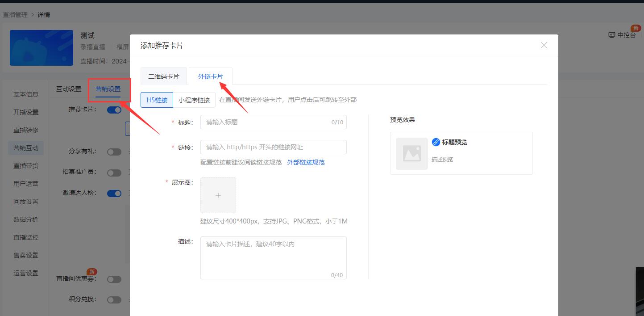Click the 标题 title input field
Viewport: 644px width, 316px height.
click(273, 122)
